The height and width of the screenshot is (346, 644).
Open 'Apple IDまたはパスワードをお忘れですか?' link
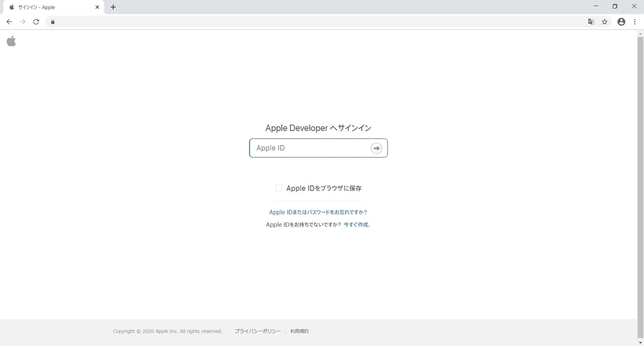pos(318,212)
